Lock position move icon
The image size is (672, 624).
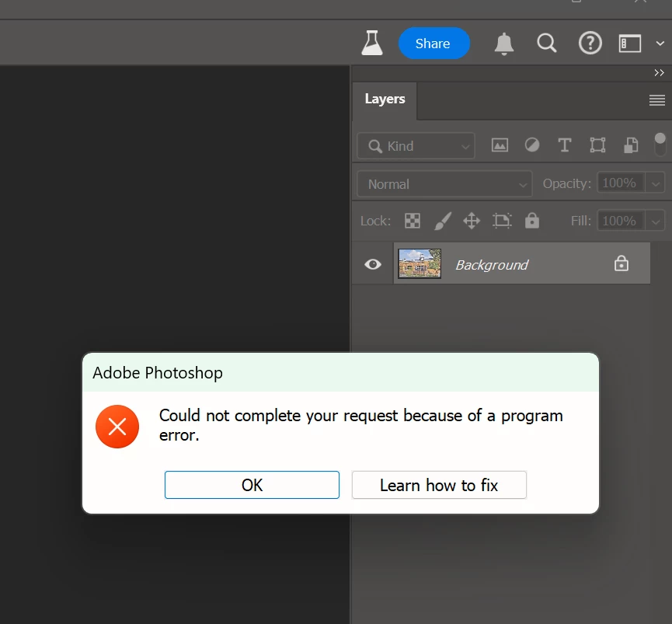click(472, 221)
